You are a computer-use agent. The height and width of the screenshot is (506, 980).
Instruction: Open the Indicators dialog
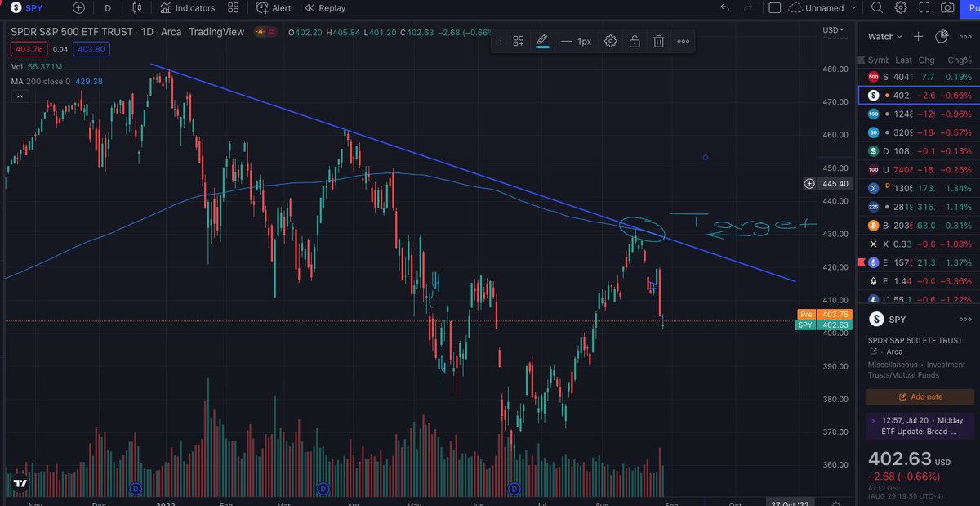(187, 7)
